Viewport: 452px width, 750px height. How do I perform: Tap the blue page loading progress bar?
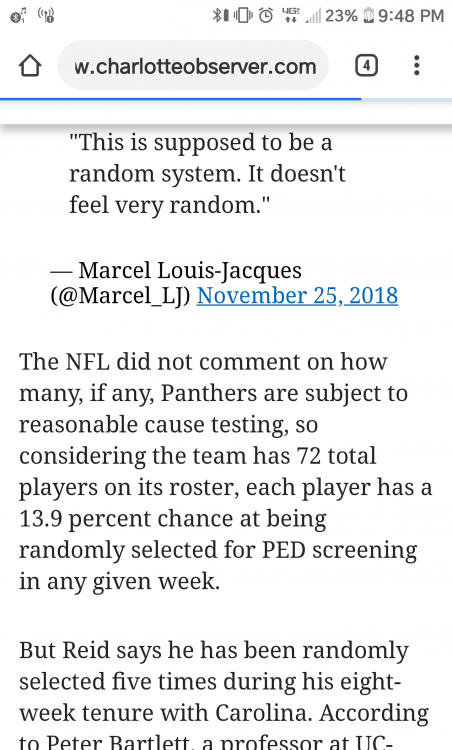click(181, 99)
